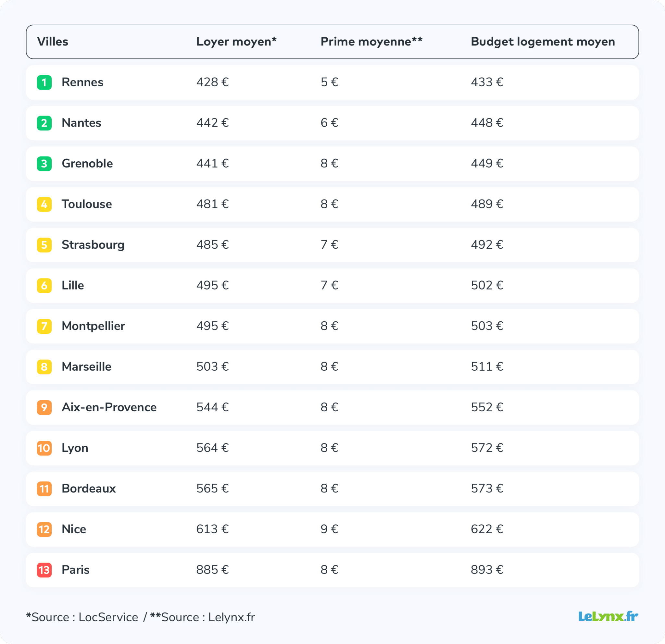
Task: Click the green rank 3 badge
Action: pos(44,164)
